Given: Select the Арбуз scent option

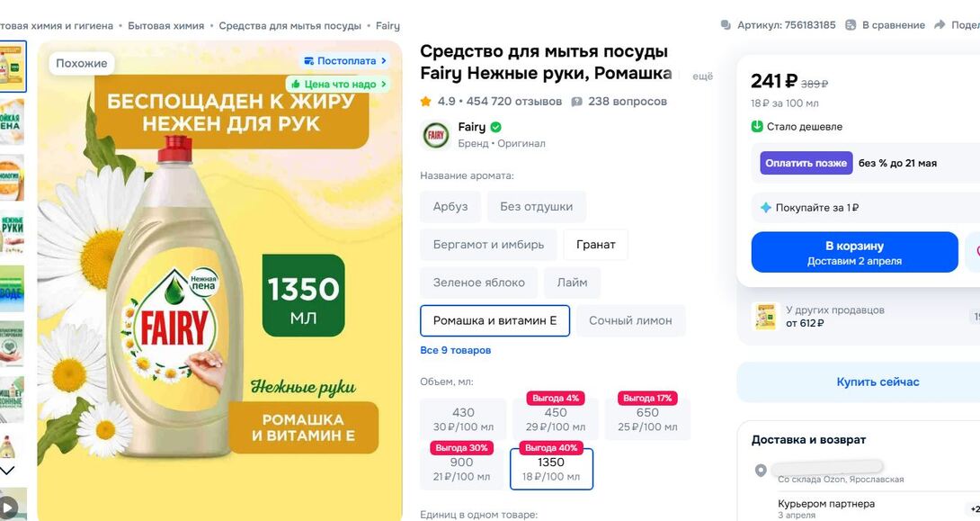Looking at the screenshot, I should 450,207.
